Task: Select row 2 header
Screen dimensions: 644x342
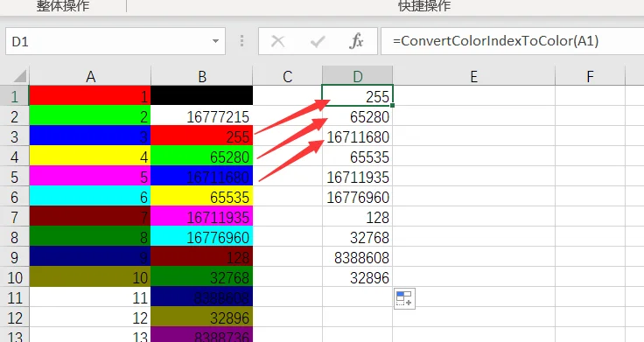Action: pyautogui.click(x=14, y=116)
